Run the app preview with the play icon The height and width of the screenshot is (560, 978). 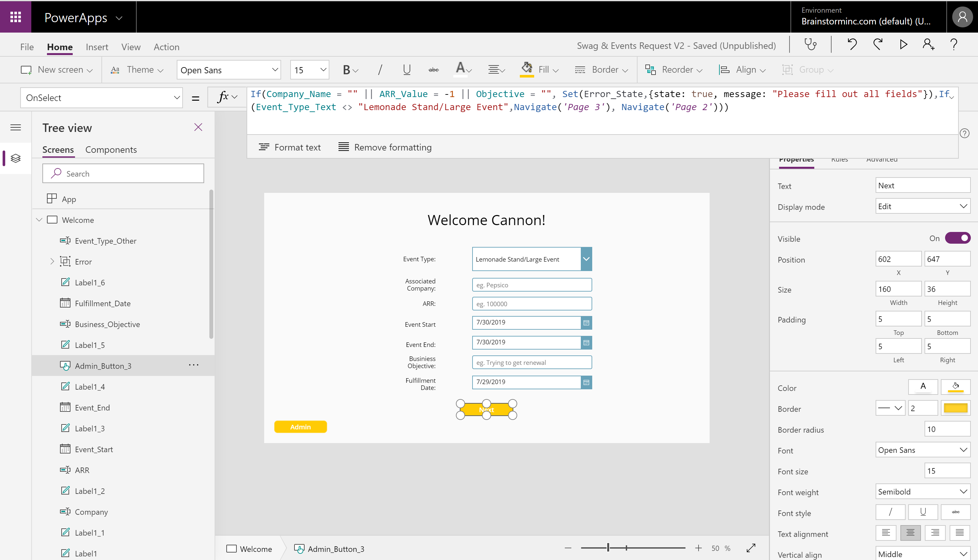click(903, 44)
